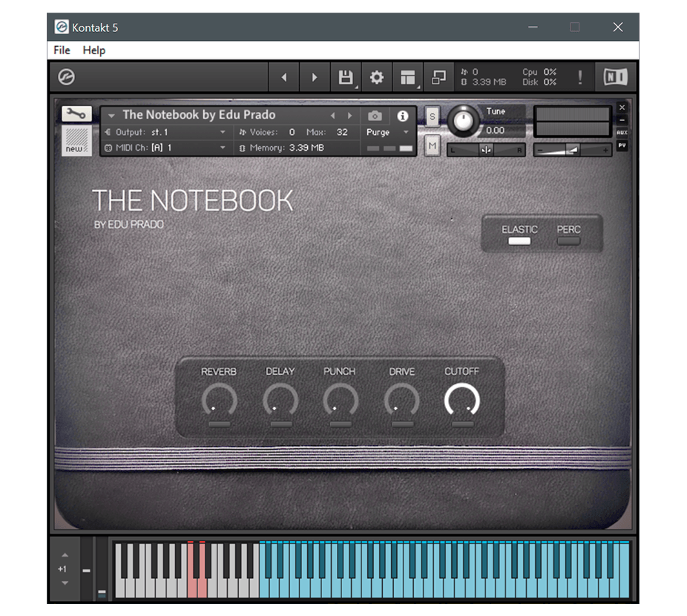This screenshot has width=687, height=616.
Task: Click the exclamation panic button
Action: click(580, 78)
